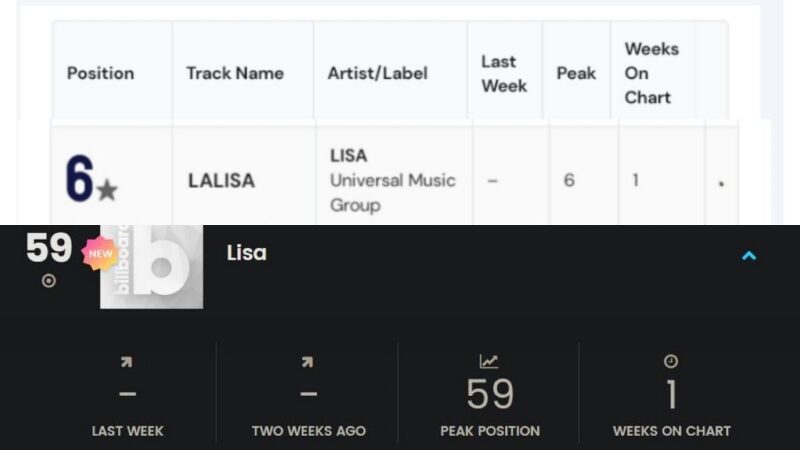
Task: Click the Peak column header
Action: (x=576, y=73)
